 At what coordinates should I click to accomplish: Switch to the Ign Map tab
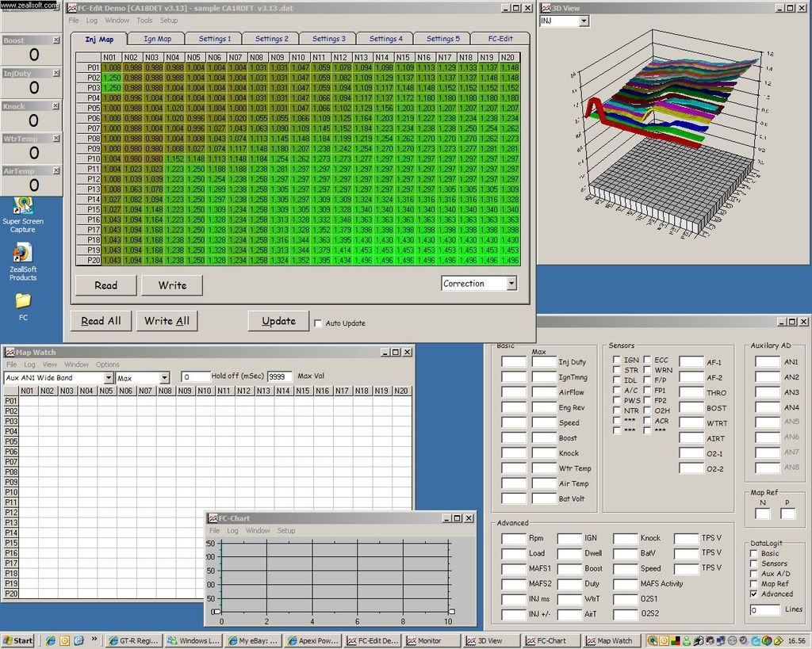tap(157, 39)
